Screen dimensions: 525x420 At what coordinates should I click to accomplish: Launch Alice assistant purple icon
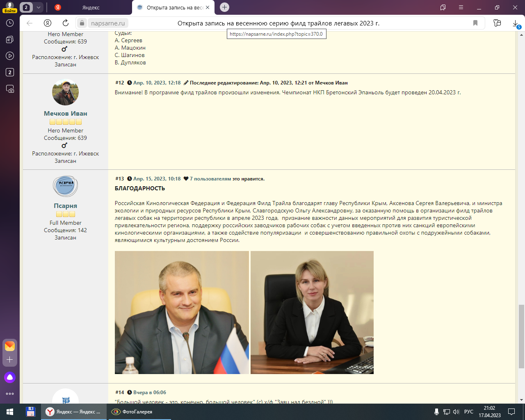click(10, 377)
